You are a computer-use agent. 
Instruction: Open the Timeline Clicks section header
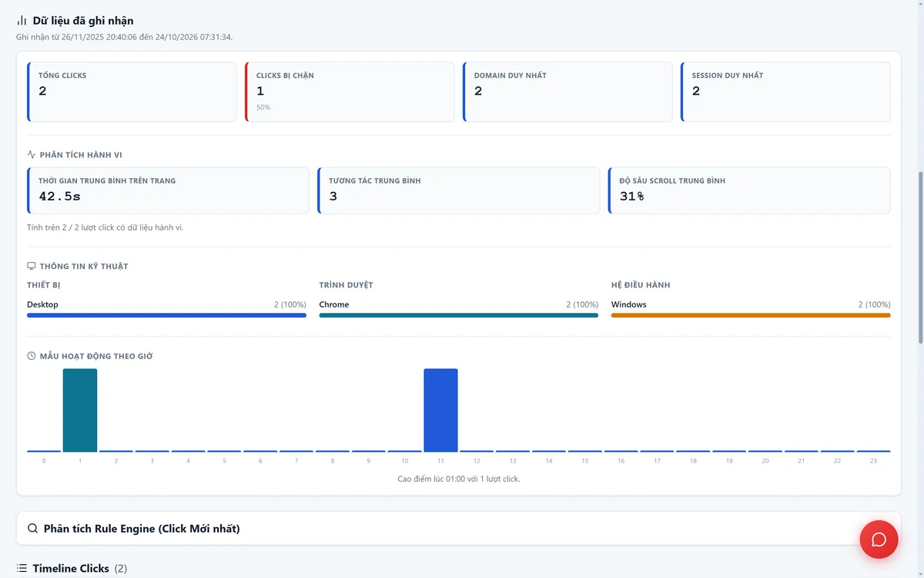(x=72, y=568)
